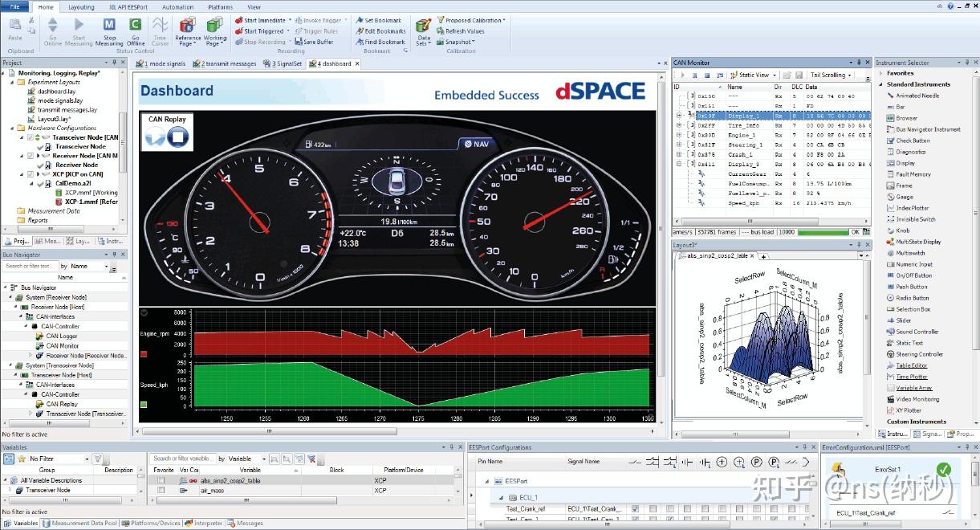
Task: Switch to the 3 SignalSet tab
Action: click(287, 63)
